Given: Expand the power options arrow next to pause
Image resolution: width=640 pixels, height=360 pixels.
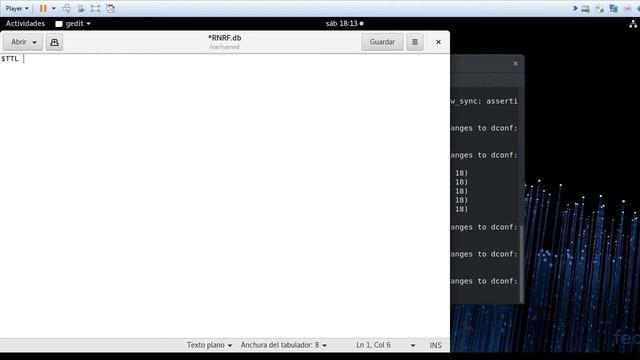Looking at the screenshot, I should pos(53,8).
